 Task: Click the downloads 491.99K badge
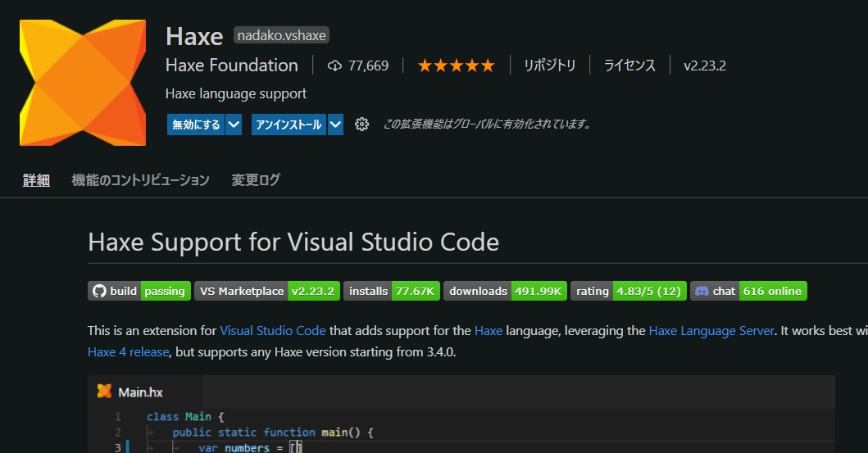coord(505,291)
